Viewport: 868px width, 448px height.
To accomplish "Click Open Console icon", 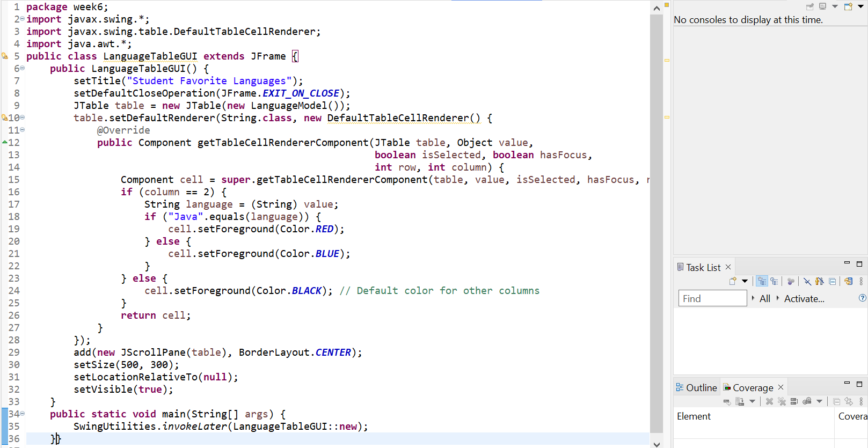I will click(x=848, y=6).
